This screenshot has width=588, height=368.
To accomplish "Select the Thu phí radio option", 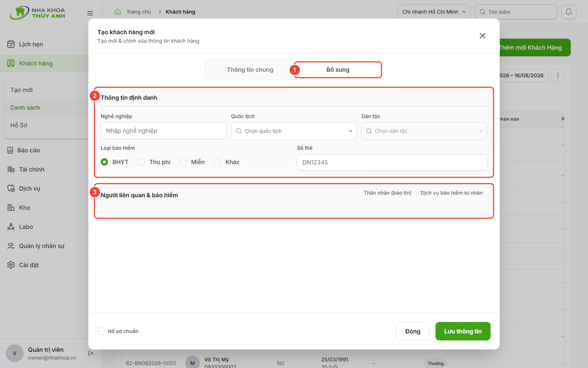I will coord(141,162).
